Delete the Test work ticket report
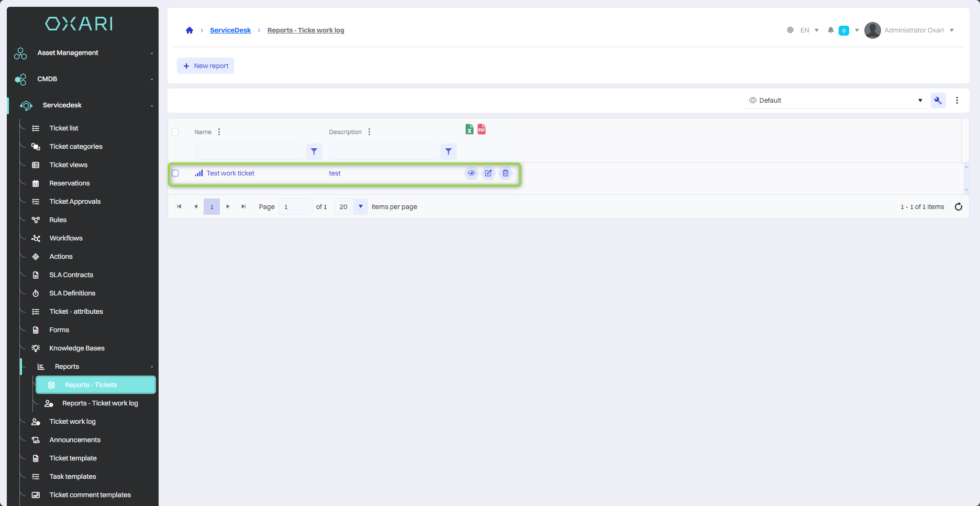This screenshot has width=980, height=506. tap(506, 173)
